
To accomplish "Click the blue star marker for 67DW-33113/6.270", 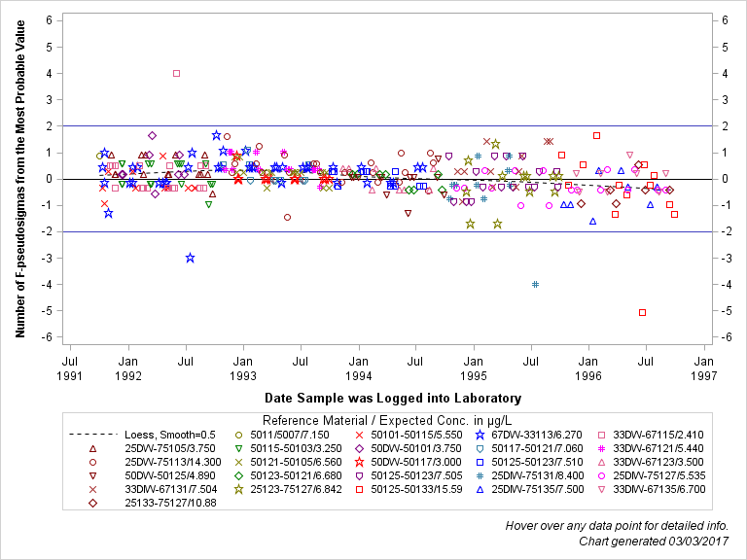I will click(480, 436).
